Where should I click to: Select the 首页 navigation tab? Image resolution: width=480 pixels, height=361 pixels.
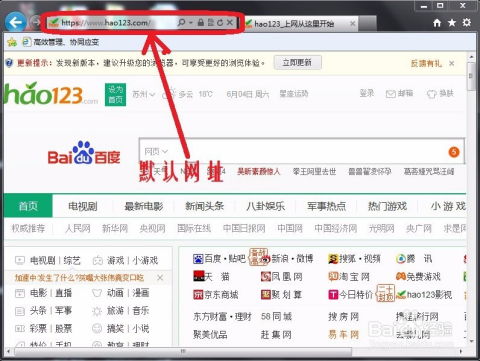click(28, 206)
